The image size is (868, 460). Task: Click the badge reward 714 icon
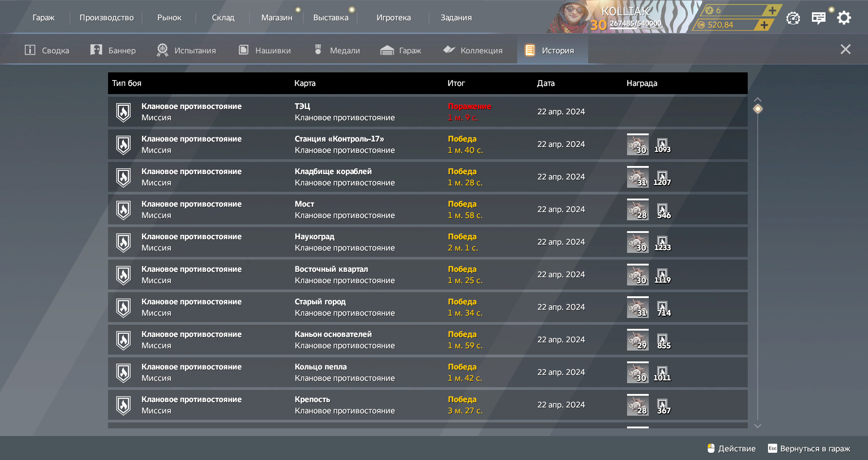click(663, 308)
